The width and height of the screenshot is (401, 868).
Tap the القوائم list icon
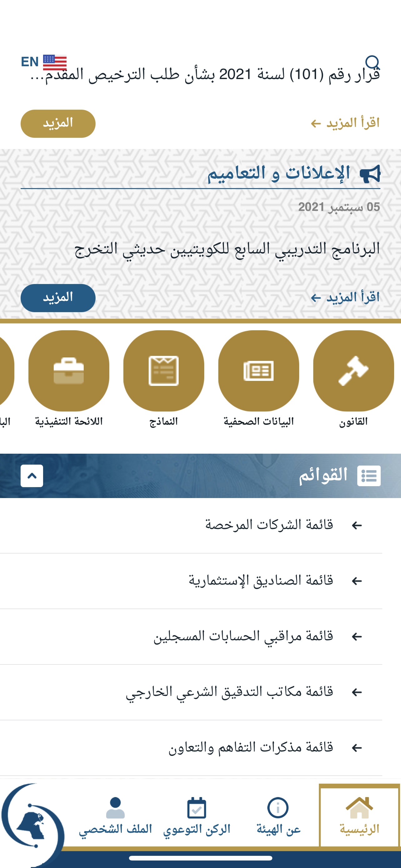(369, 476)
